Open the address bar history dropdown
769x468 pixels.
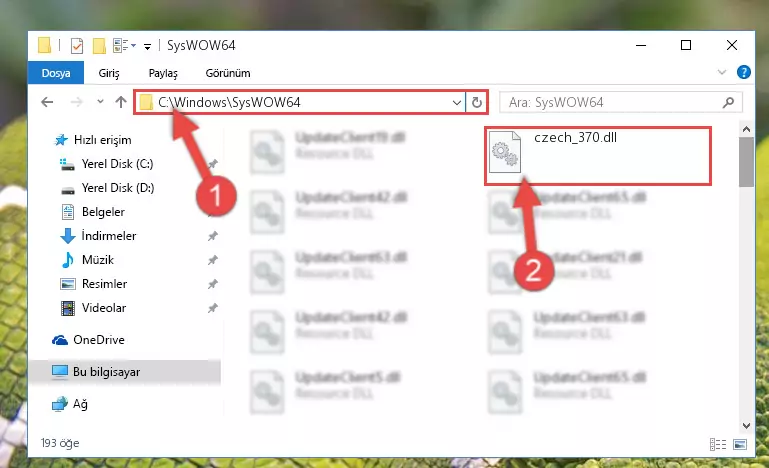pos(457,103)
